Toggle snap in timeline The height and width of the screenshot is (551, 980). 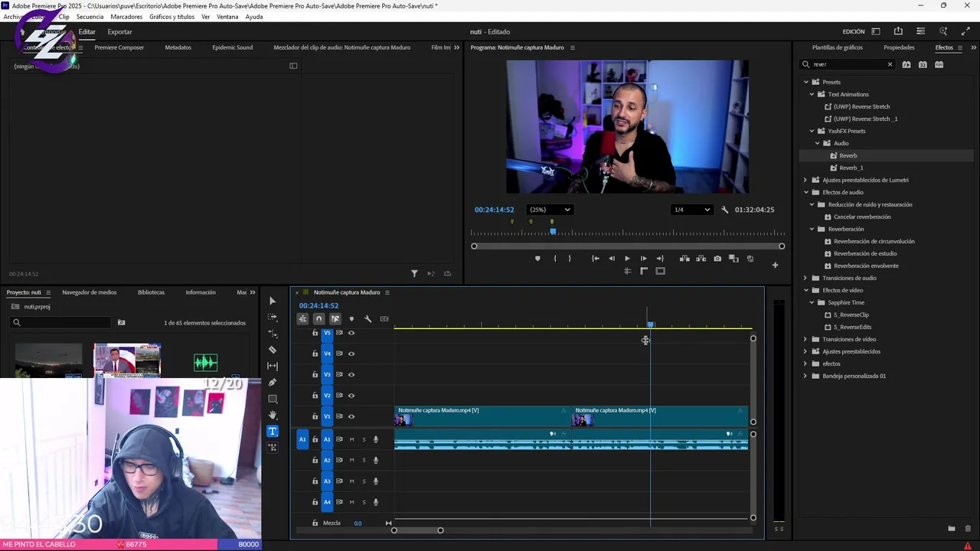(x=319, y=319)
